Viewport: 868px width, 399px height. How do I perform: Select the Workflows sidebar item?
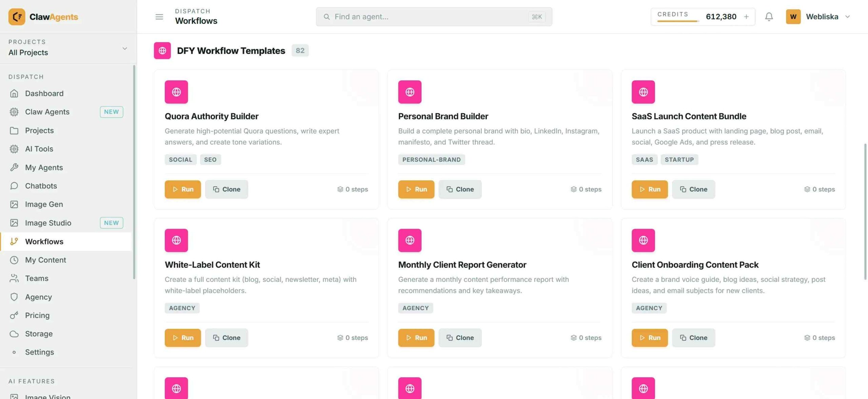[x=66, y=241]
